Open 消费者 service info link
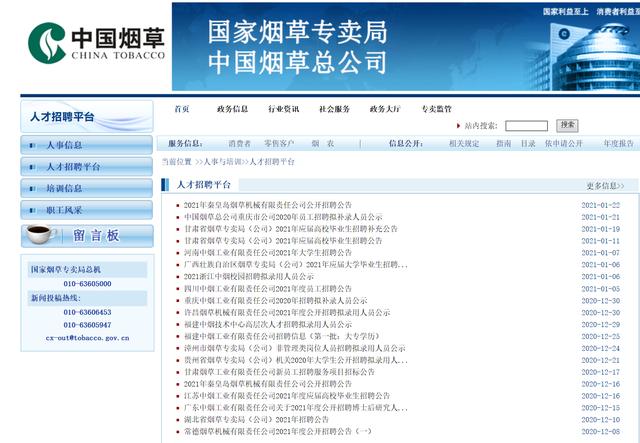The image size is (640, 443). (240, 143)
